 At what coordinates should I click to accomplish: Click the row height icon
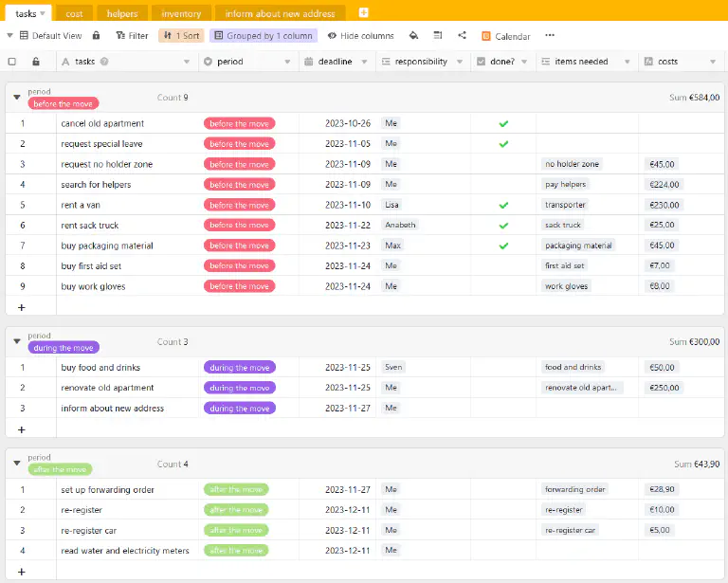437,36
